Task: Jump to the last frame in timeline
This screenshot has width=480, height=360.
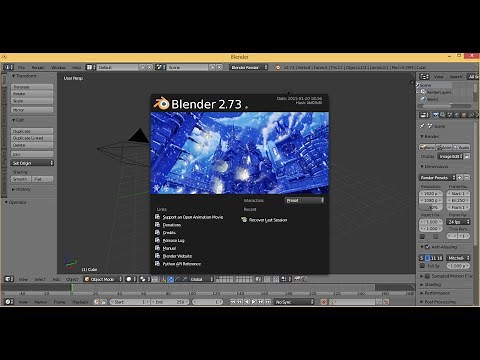Action: (268, 302)
